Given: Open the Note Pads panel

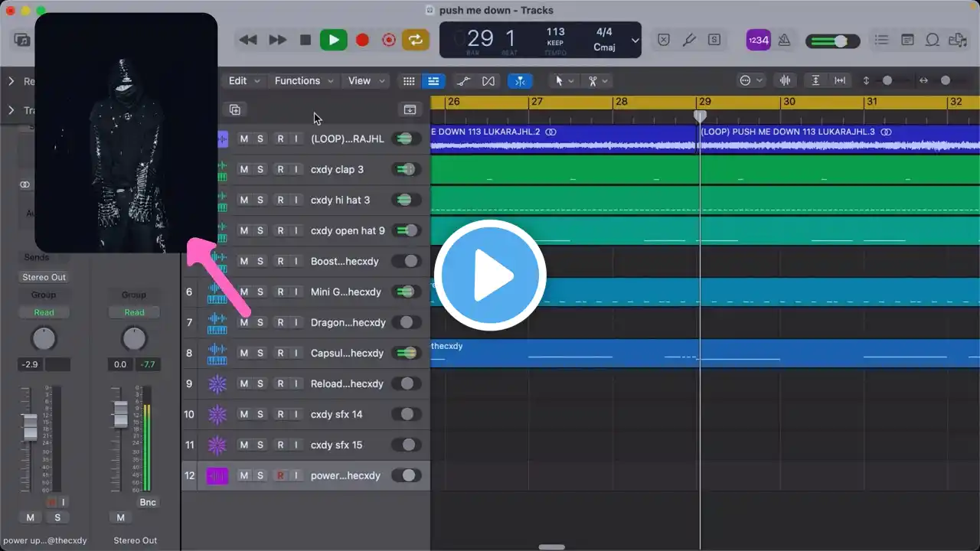Looking at the screenshot, I should pos(907,40).
